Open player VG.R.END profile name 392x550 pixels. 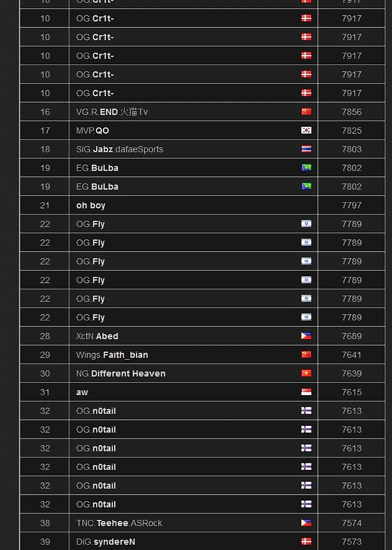tap(112, 112)
